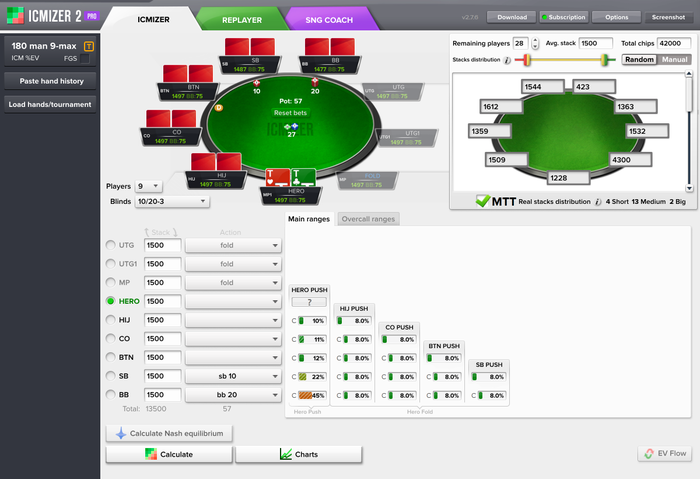This screenshot has width=700, height=479.
Task: Click the dealer button chip on table
Action: point(218,108)
